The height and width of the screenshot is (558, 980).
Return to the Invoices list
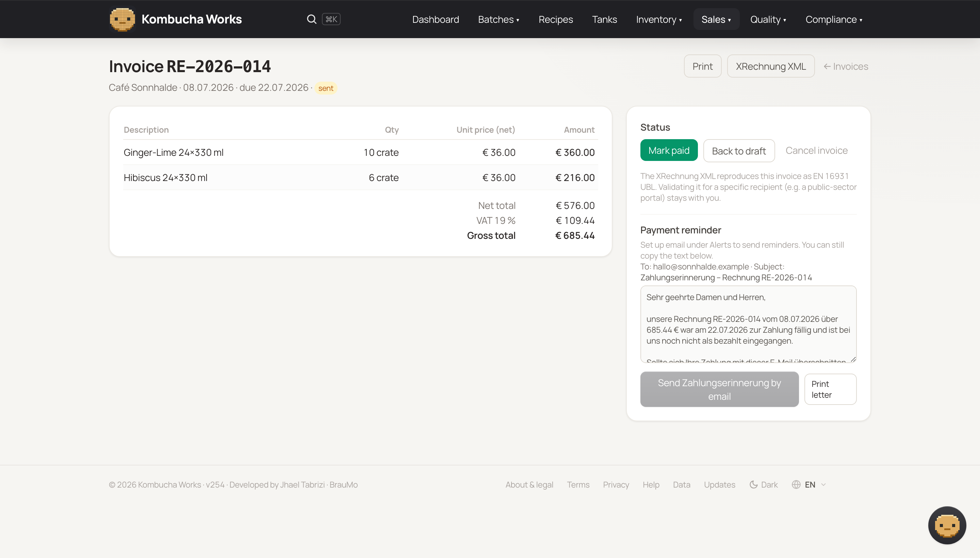coord(846,66)
